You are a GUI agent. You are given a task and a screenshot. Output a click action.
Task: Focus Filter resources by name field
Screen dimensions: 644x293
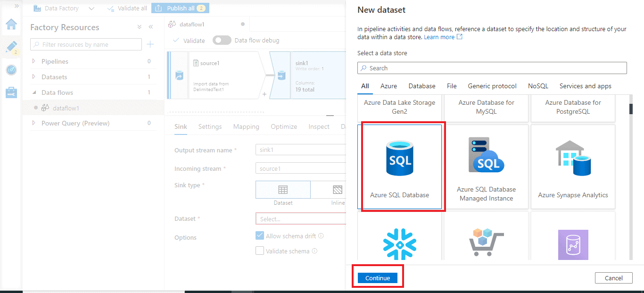(86, 44)
